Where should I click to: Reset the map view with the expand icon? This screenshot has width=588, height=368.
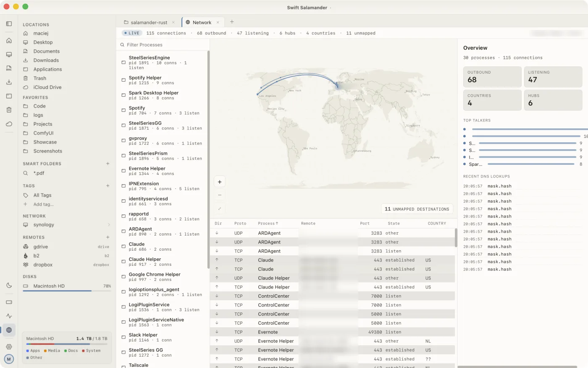click(220, 209)
